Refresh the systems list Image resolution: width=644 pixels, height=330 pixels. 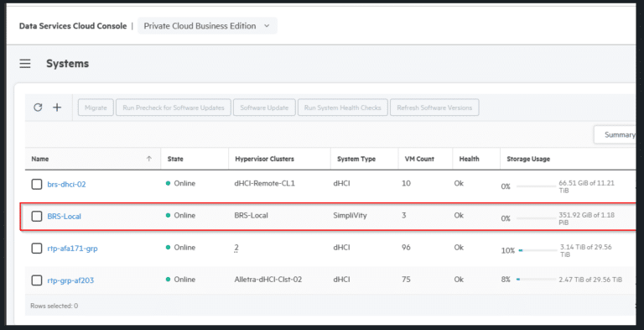38,107
